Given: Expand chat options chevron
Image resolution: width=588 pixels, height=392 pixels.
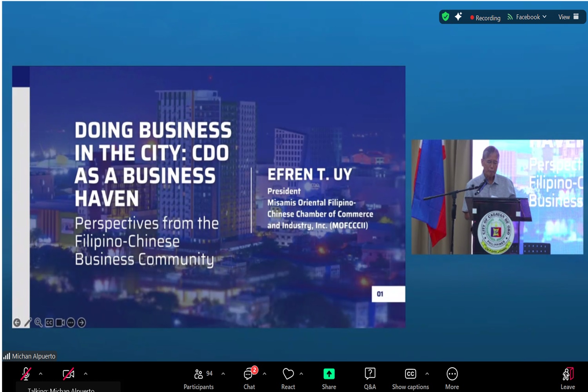Looking at the screenshot, I should (x=265, y=374).
